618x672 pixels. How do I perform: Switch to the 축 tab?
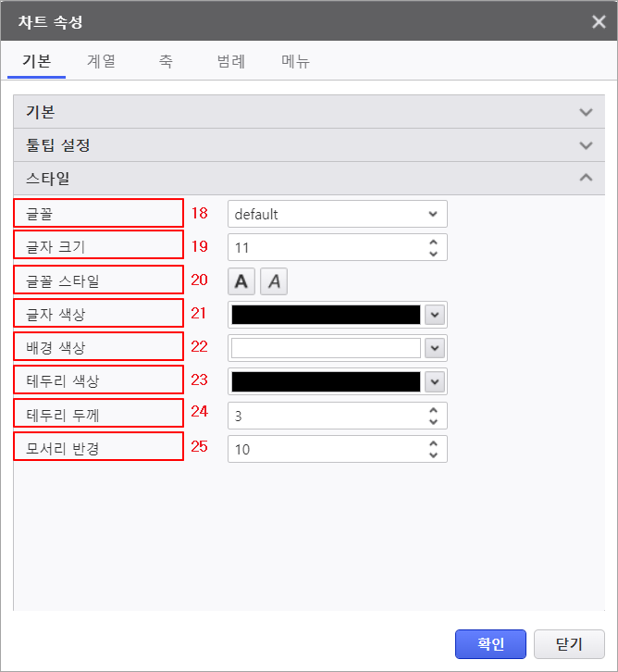click(x=166, y=62)
